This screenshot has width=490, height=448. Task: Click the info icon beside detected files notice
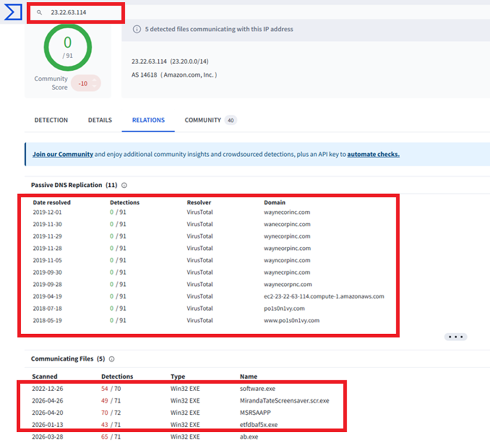(x=137, y=29)
